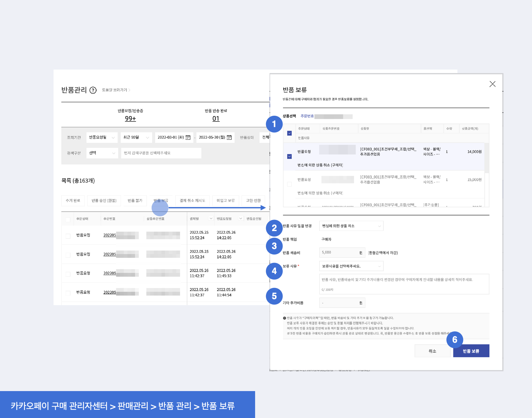
Task: Click the search keyword input field
Action: coord(161,153)
